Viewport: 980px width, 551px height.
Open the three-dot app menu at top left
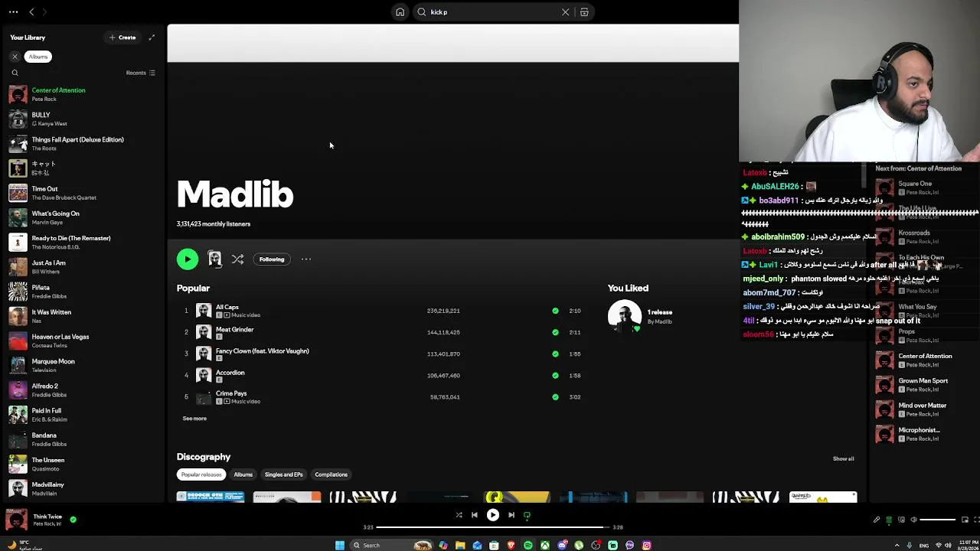pos(13,12)
